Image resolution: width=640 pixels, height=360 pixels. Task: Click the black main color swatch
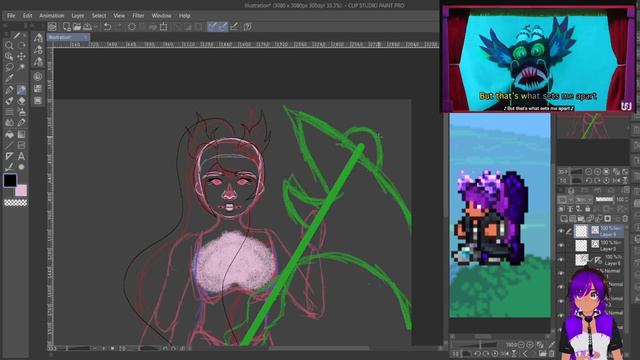tap(10, 180)
